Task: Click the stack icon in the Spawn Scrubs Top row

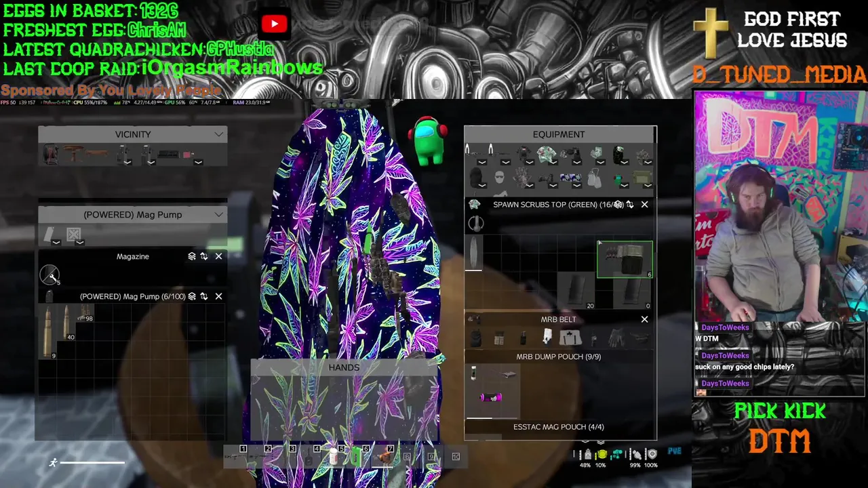Action: click(x=618, y=204)
